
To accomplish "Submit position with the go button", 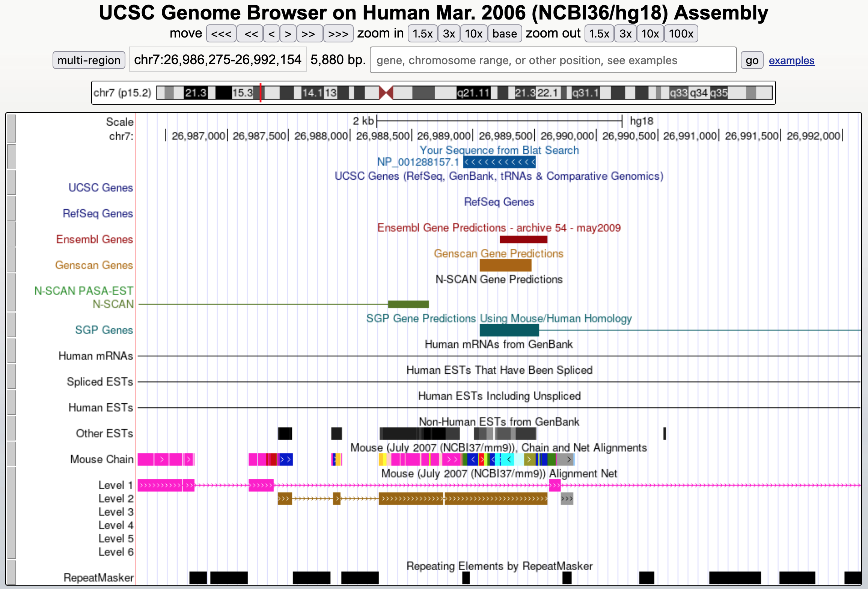I will 752,60.
